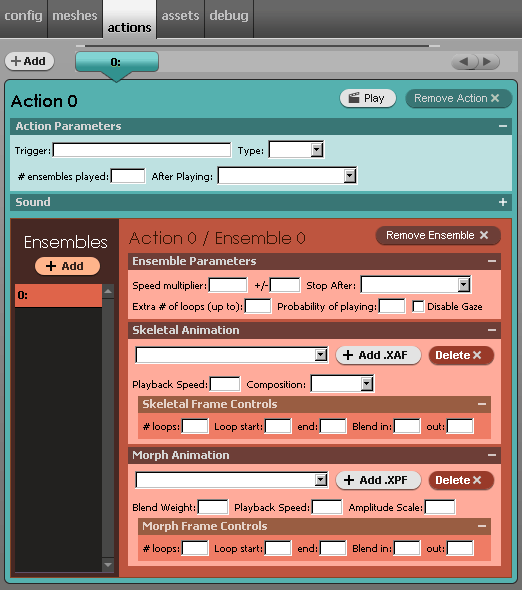Add a .XAF skeletal animation file

(x=378, y=355)
